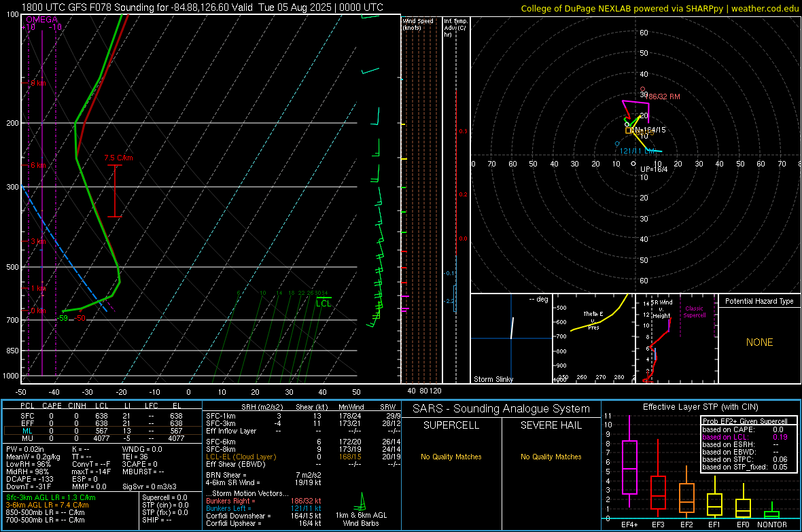This screenshot has width=802, height=532.
Task: Select the SFC parcel row
Action: click(x=103, y=416)
